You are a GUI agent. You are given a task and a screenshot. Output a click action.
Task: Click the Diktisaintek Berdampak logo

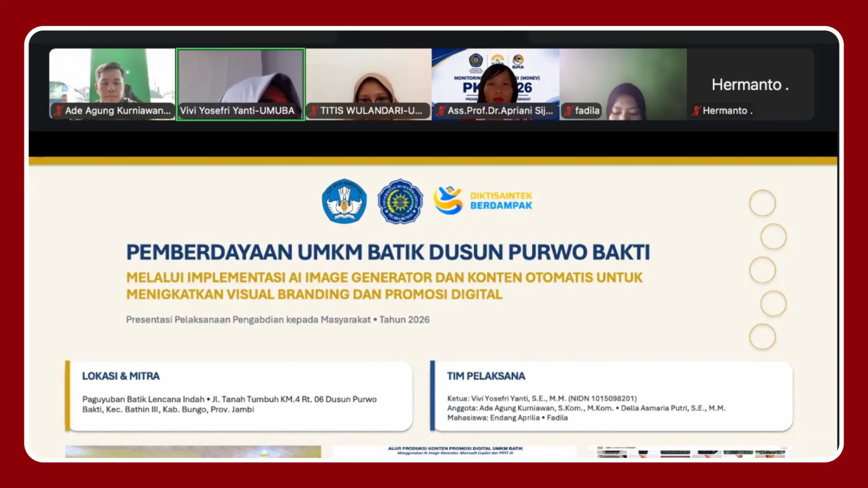[483, 201]
